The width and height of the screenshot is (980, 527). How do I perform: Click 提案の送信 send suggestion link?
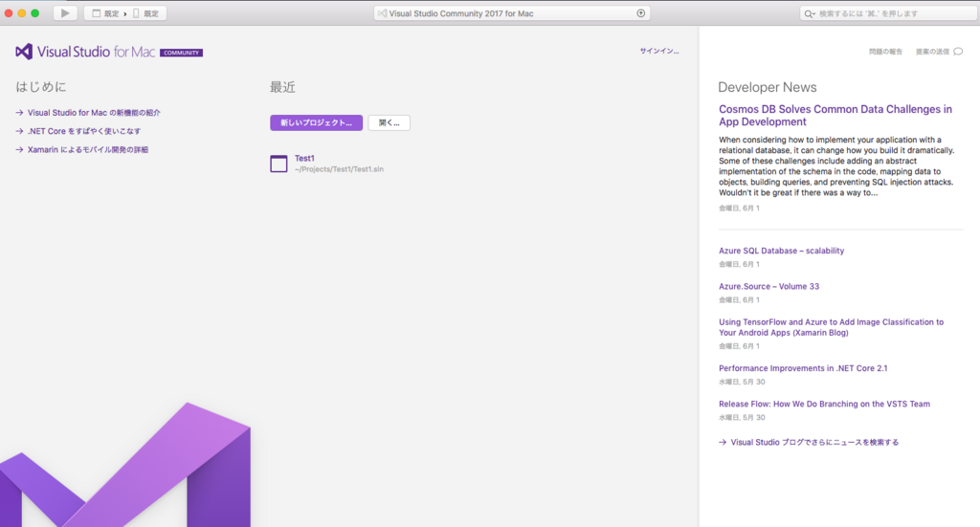coord(932,52)
